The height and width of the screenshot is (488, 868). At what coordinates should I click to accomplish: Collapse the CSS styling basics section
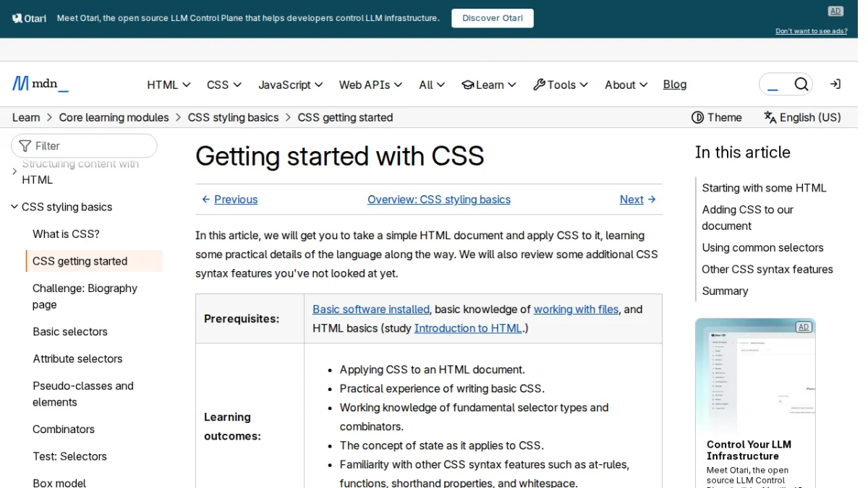coord(14,207)
